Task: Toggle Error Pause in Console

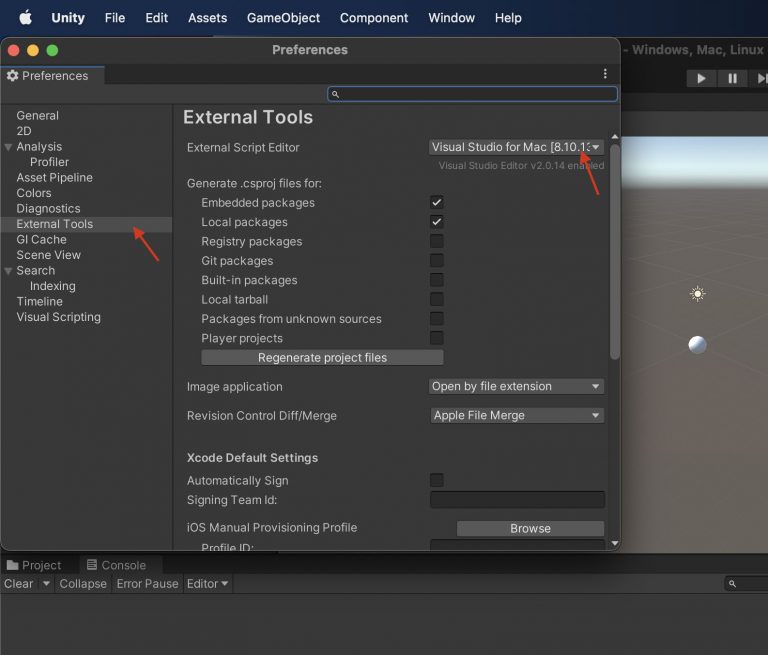Action: 147,584
